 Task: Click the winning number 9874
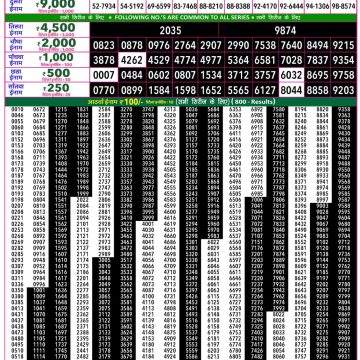coord(285,31)
